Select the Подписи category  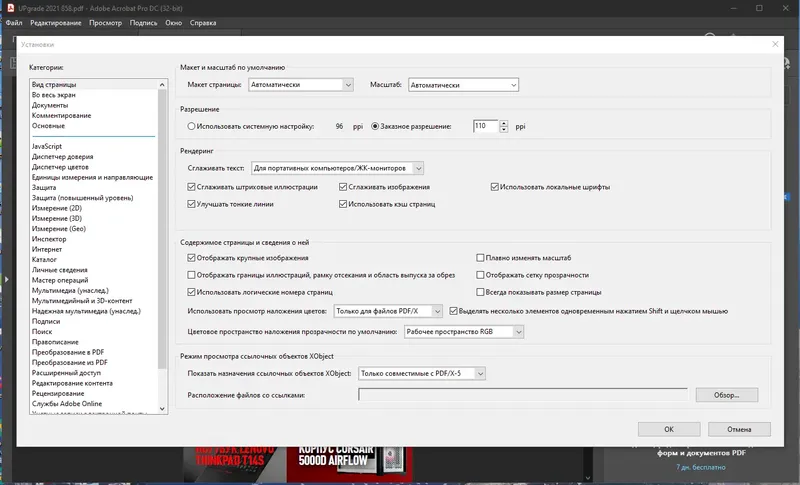tap(46, 321)
